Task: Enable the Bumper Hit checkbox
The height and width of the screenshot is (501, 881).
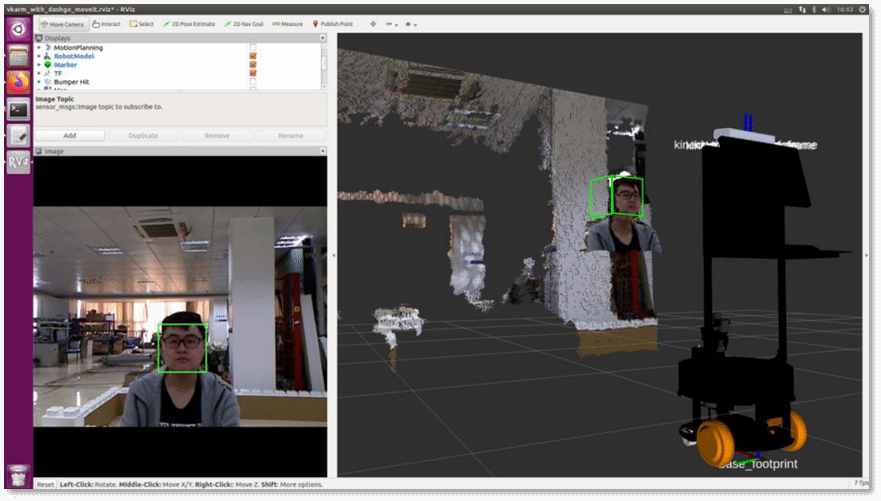Action: (x=253, y=81)
